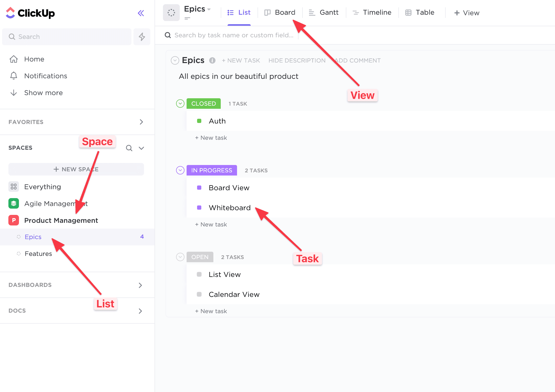Image resolution: width=555 pixels, height=392 pixels.
Task: Open the quick actions lightning icon
Action: tap(142, 37)
